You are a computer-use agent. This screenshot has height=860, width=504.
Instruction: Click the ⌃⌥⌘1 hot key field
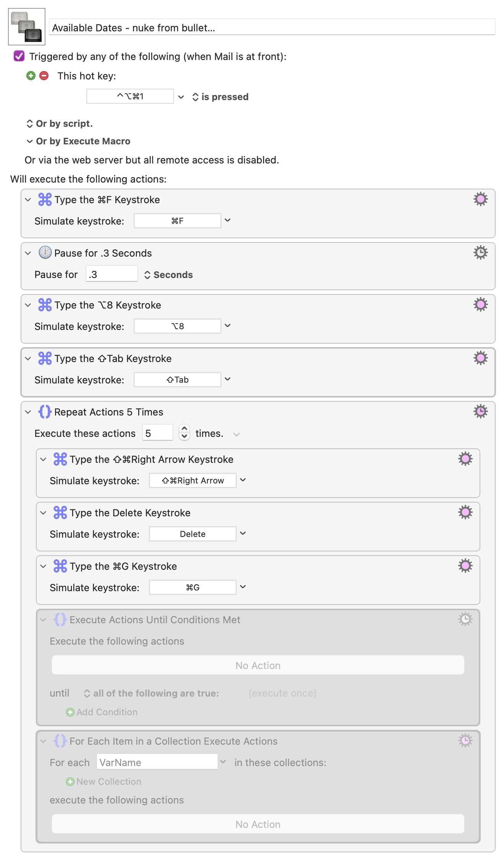pos(130,96)
